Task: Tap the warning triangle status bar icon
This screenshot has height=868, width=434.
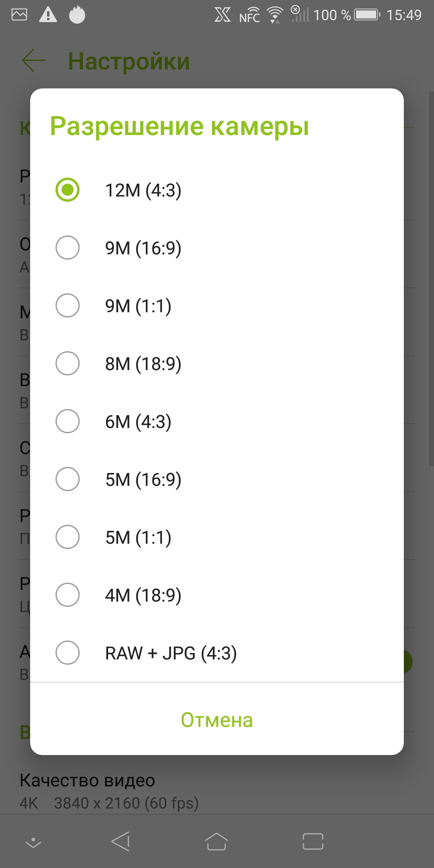Action: pos(48,15)
